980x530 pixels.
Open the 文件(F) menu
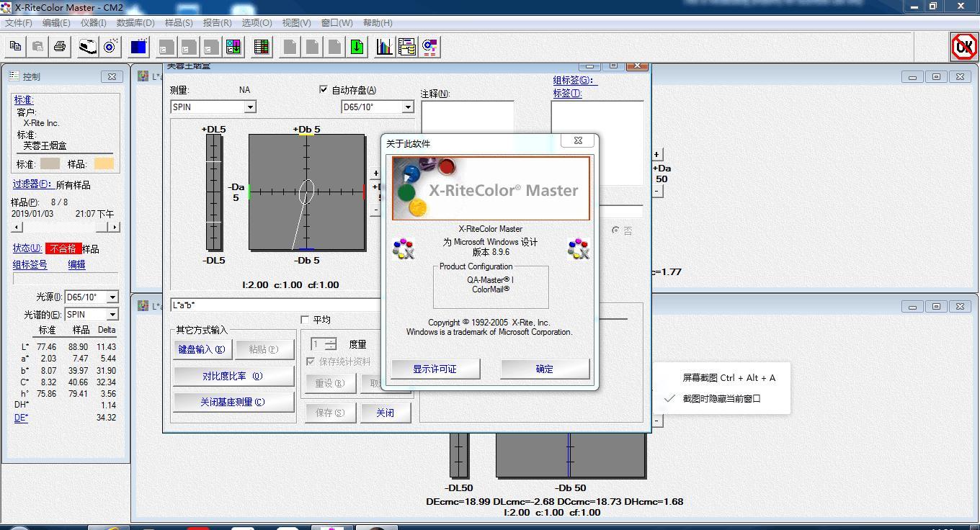pyautogui.click(x=19, y=23)
